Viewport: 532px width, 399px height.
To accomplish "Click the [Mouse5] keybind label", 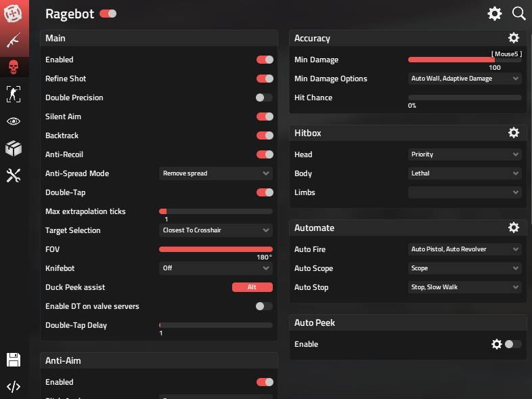I will coord(506,54).
